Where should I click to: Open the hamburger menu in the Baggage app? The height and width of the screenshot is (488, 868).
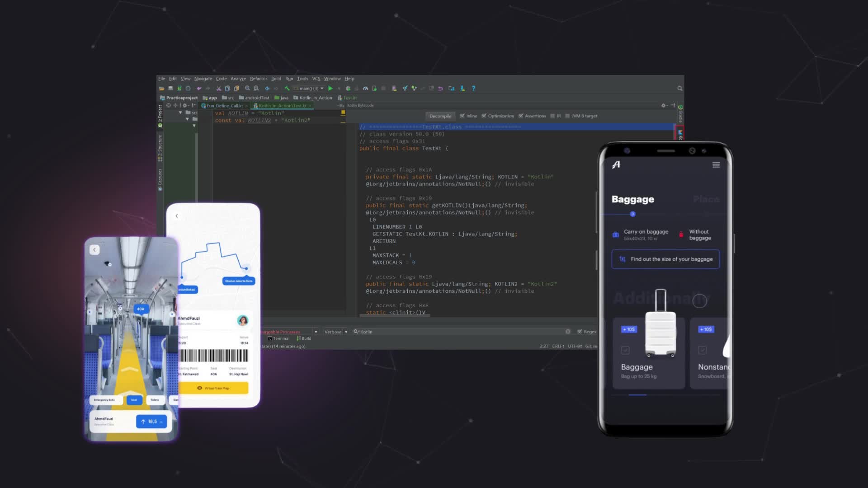716,165
